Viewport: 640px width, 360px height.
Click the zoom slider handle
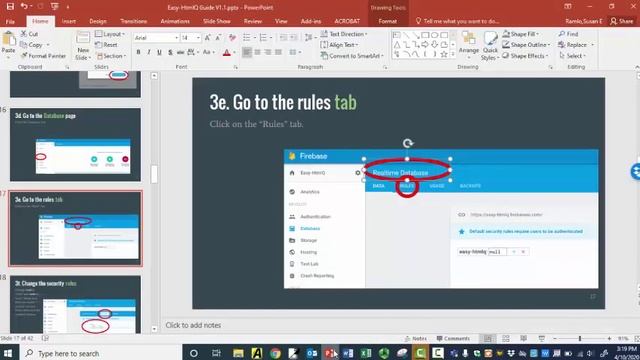coord(580,338)
